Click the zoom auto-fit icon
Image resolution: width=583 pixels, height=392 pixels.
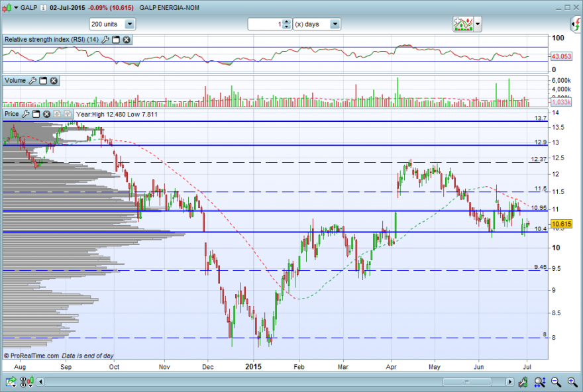pos(540,381)
